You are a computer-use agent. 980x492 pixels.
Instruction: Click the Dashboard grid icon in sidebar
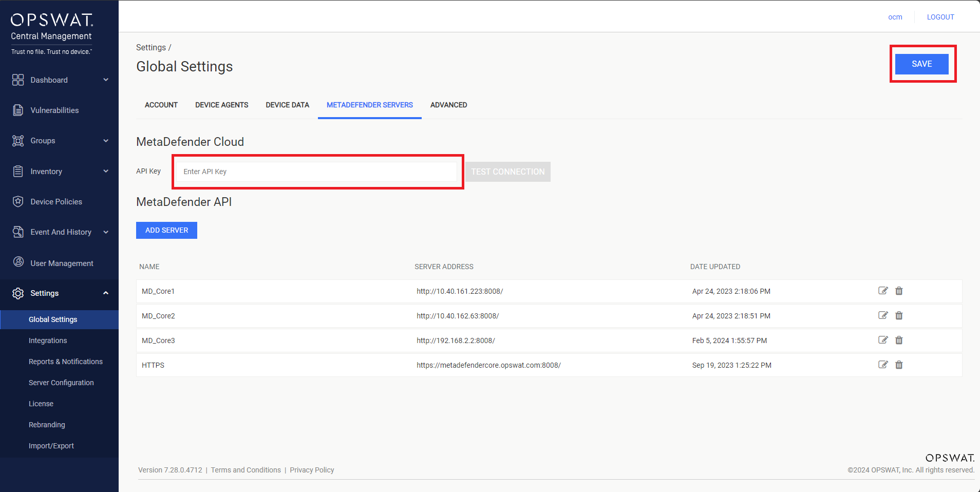coord(18,80)
